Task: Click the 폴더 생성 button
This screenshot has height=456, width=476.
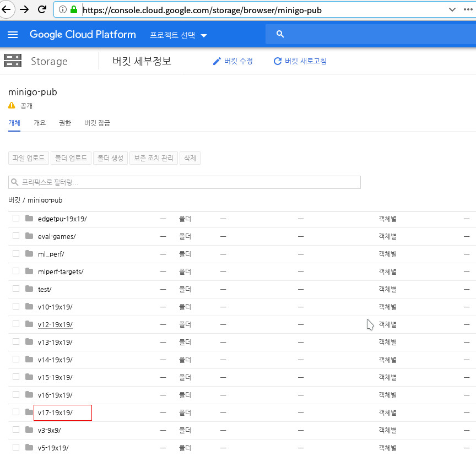Action: coord(111,158)
